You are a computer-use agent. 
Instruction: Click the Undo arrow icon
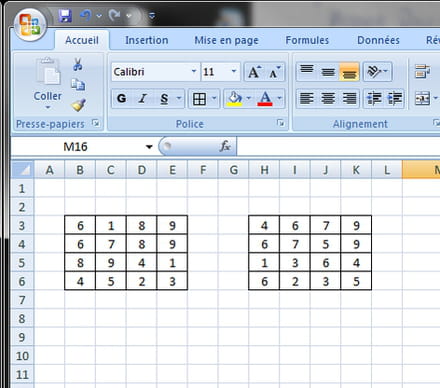tap(86, 15)
